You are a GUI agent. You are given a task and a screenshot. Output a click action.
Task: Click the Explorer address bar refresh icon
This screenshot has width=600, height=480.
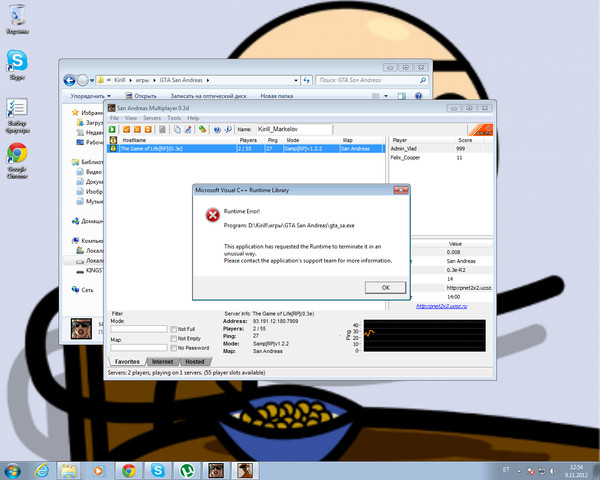pos(307,80)
